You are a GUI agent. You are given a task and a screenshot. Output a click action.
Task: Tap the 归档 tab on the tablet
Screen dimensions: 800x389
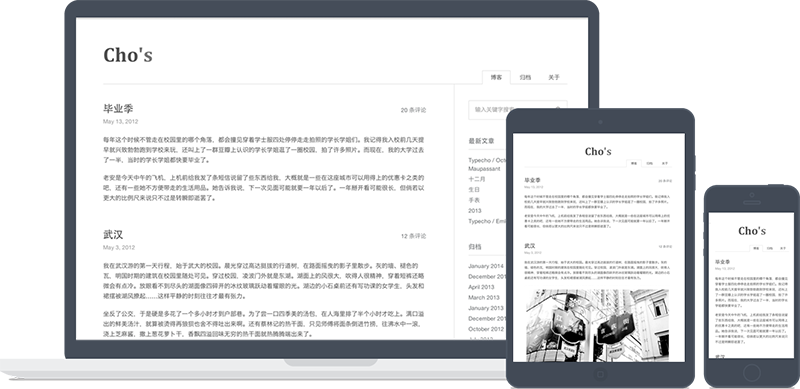pyautogui.click(x=649, y=163)
